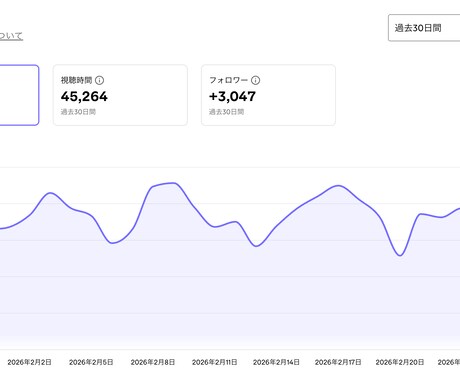This screenshot has height=380, width=460.
Task: Click the 2026年2月2日 axis label
Action: (x=29, y=362)
